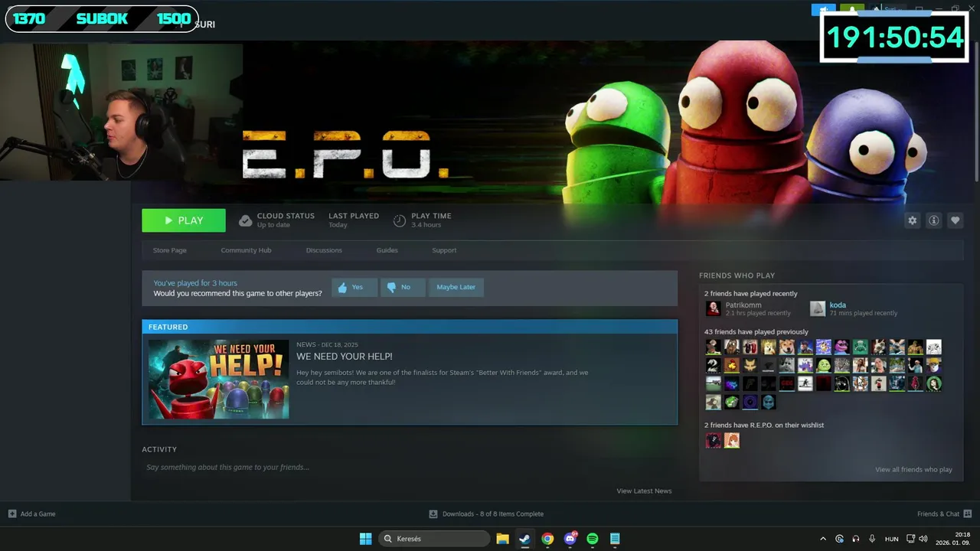Open Google Chrome from taskbar
980x551 pixels.
[547, 539]
